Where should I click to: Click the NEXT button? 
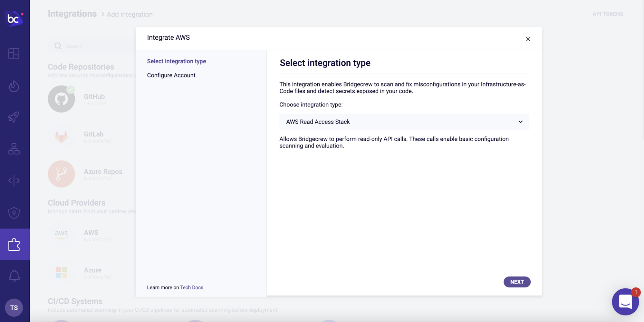pyautogui.click(x=517, y=282)
